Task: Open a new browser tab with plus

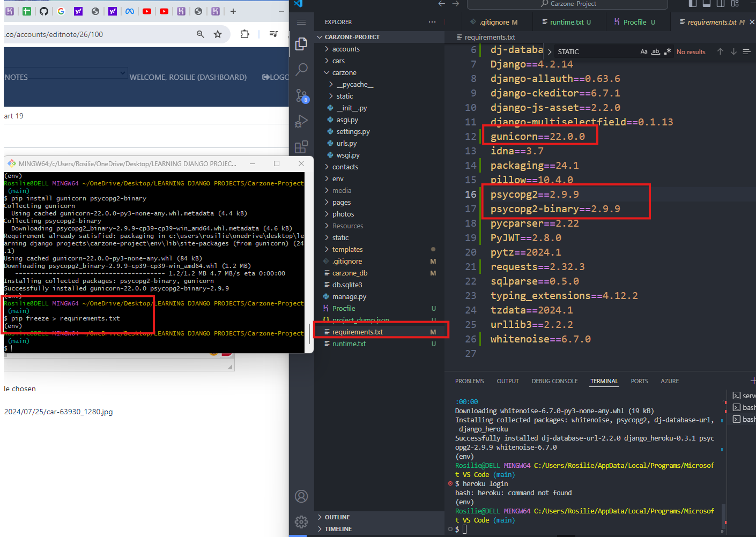Action: pos(233,11)
